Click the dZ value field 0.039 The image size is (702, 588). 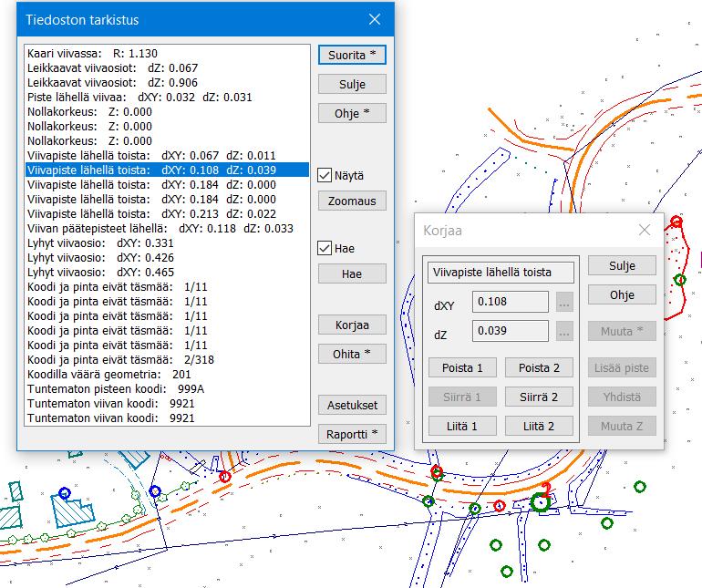(511, 331)
